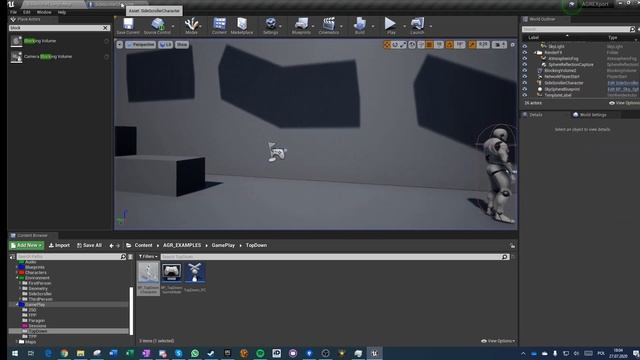Maximize or restore the viewport icon
The image size is (640, 360).
coord(513,44)
